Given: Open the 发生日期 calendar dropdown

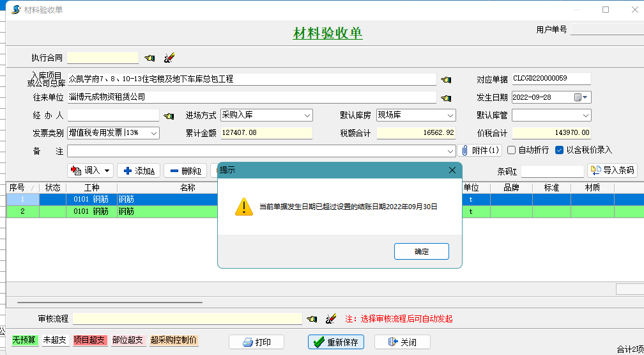Looking at the screenshot, I should click(585, 97).
